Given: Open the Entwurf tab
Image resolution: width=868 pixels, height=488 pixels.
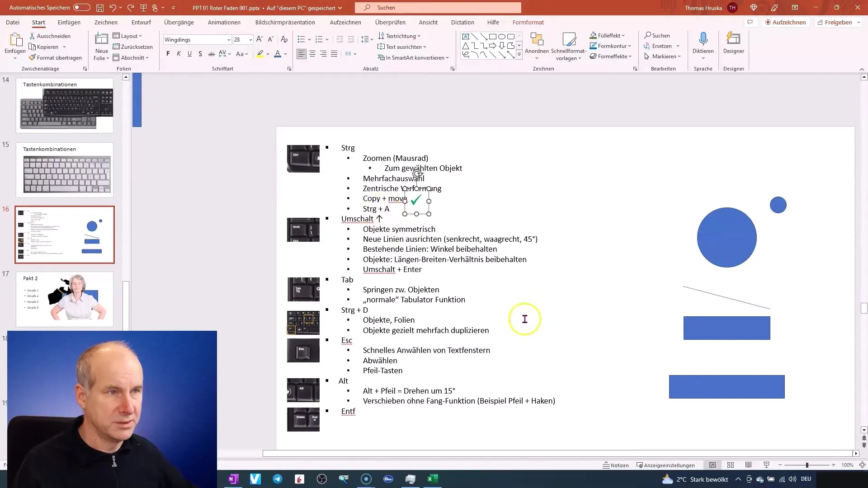Looking at the screenshot, I should [141, 22].
